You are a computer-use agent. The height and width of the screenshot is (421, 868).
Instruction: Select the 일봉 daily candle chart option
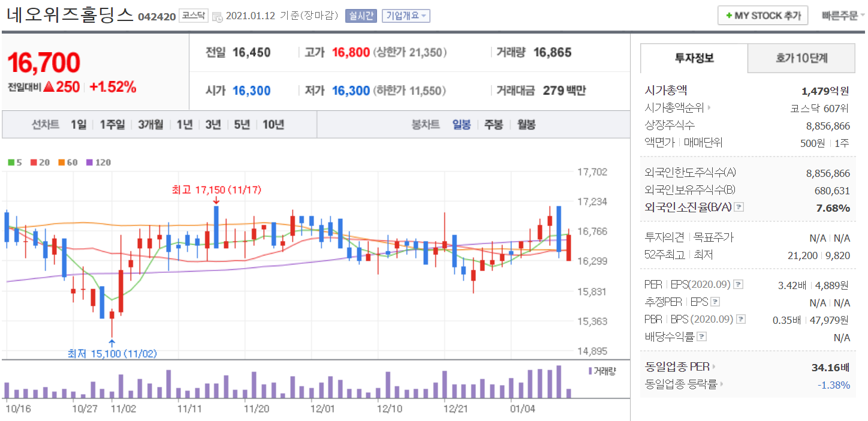462,125
